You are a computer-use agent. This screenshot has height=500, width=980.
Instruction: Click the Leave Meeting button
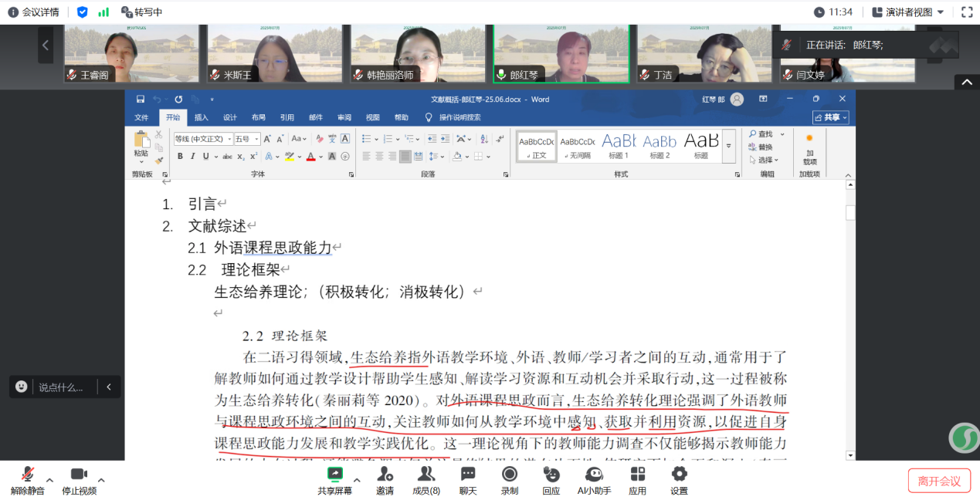pyautogui.click(x=938, y=481)
